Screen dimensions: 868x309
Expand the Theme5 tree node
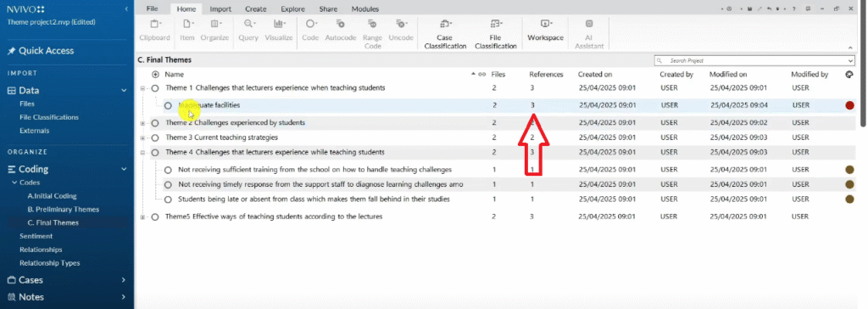coord(142,217)
